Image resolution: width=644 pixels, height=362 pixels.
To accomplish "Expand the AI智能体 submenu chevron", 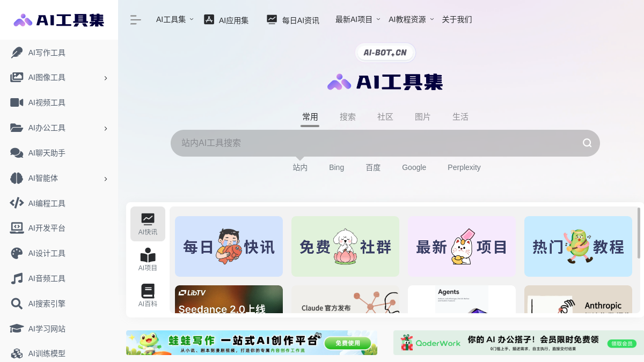I will (x=106, y=179).
